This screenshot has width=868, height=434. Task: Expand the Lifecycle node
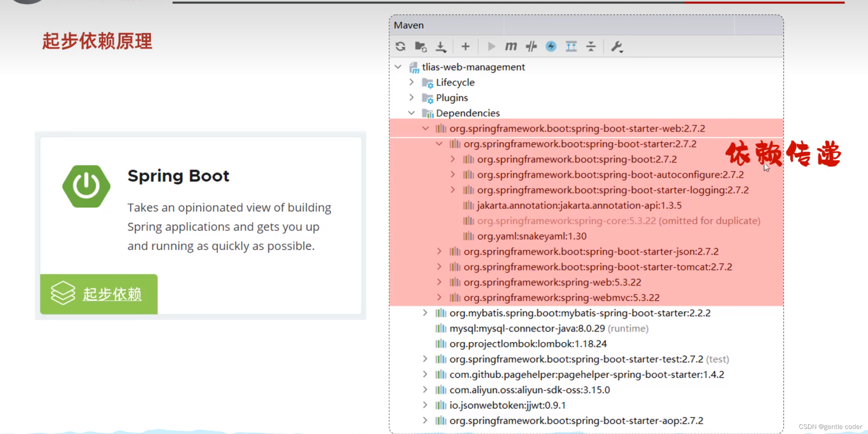[x=411, y=82]
